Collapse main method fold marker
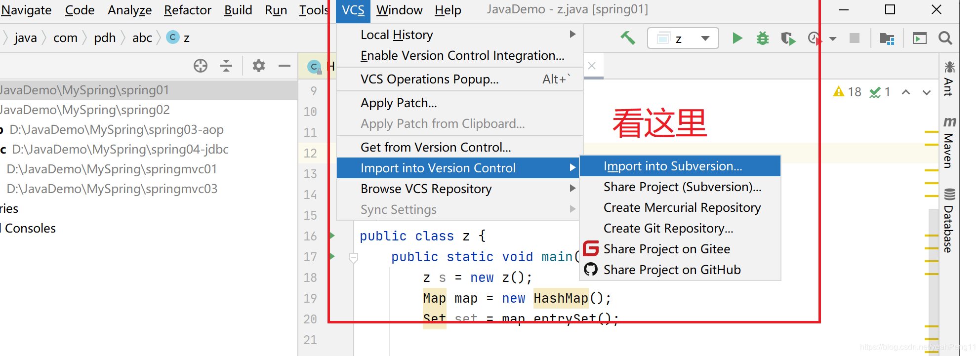 (354, 257)
